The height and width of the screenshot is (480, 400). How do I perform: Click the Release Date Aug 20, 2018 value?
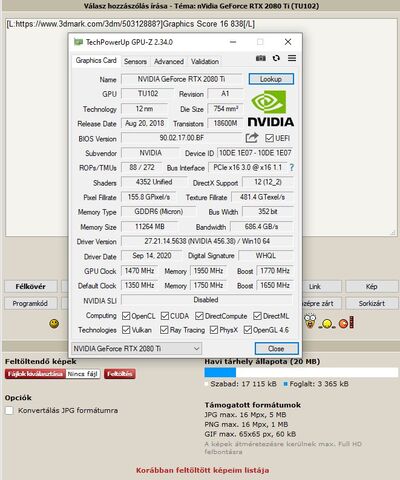pyautogui.click(x=144, y=123)
